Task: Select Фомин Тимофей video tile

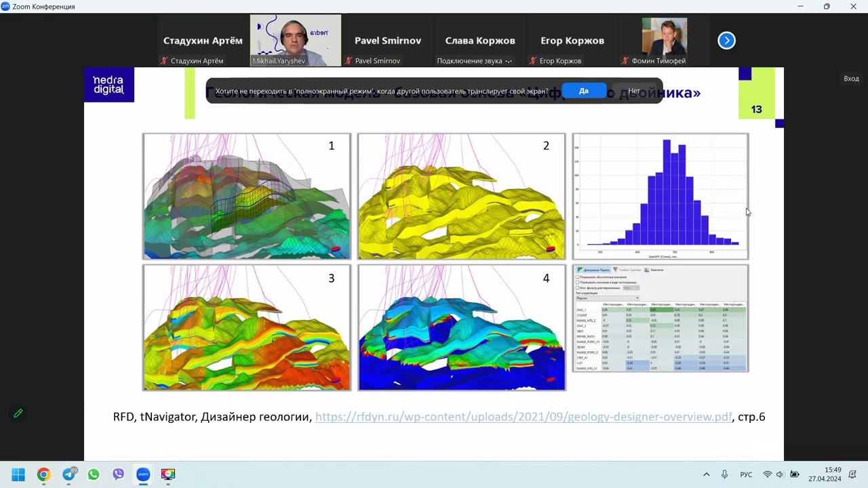Action: tap(665, 41)
